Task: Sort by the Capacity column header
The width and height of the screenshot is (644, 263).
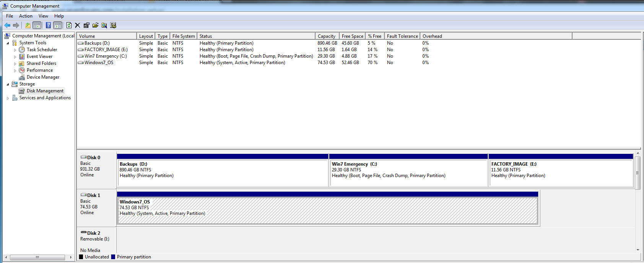Action: pyautogui.click(x=327, y=36)
